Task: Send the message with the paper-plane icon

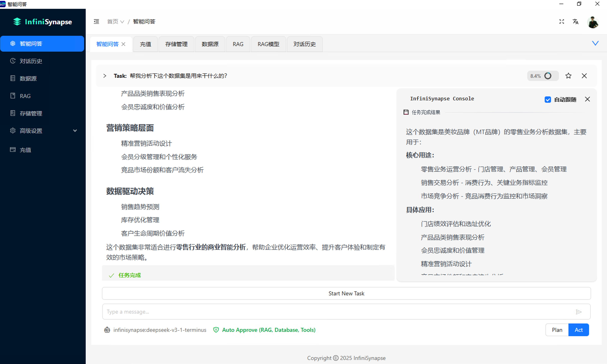Action: pyautogui.click(x=578, y=312)
